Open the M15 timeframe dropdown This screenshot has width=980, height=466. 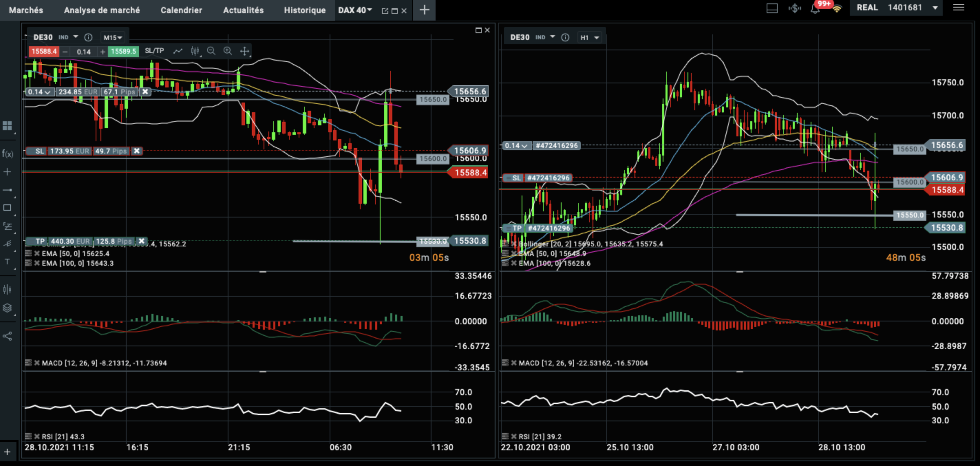[113, 38]
